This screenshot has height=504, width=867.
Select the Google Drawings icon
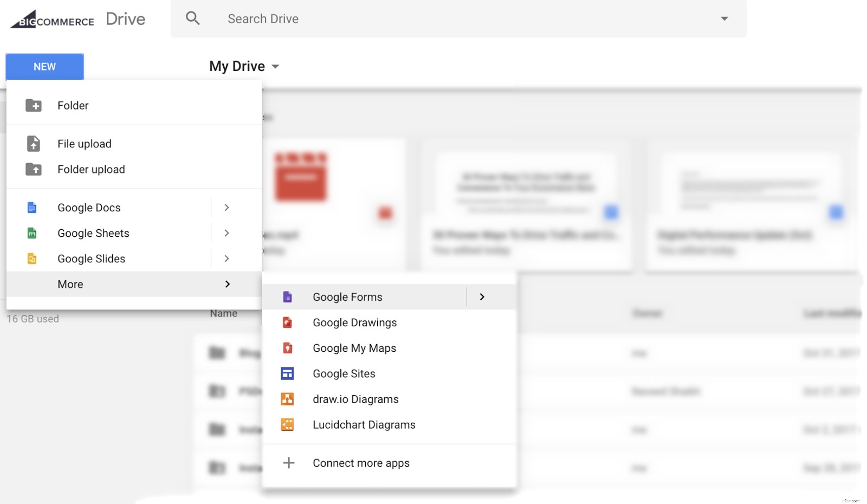(288, 322)
